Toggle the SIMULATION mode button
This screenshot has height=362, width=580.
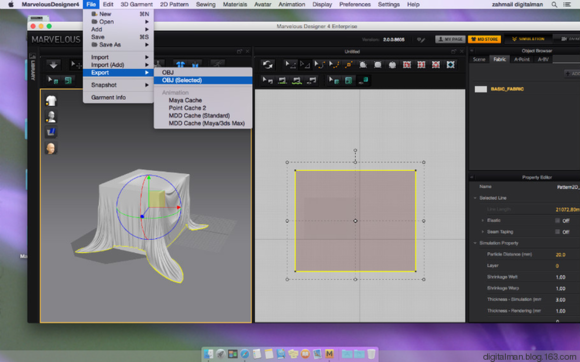528,39
